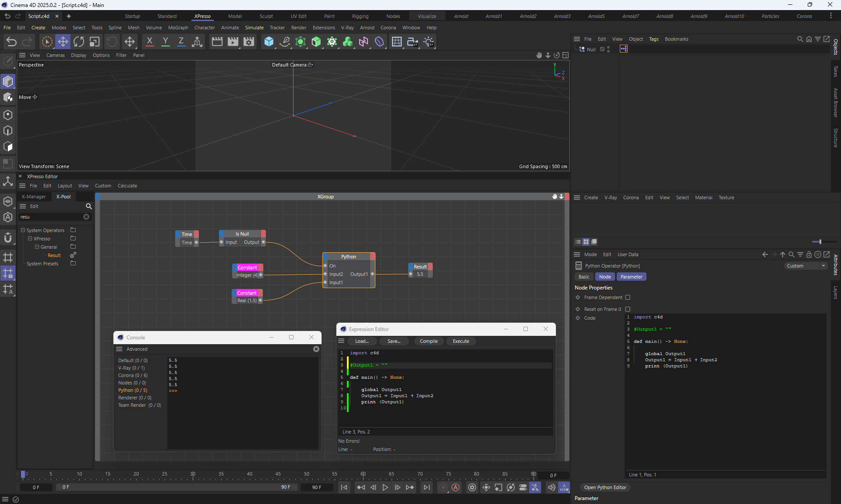Viewport: 841px width, 504px height.
Task: Select the Move tool in the toolbar
Action: pyautogui.click(x=63, y=42)
